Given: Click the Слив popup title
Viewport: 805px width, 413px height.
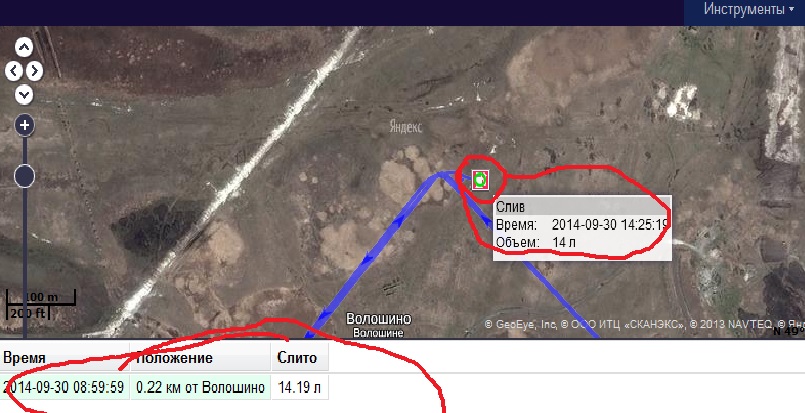Looking at the screenshot, I should [510, 206].
